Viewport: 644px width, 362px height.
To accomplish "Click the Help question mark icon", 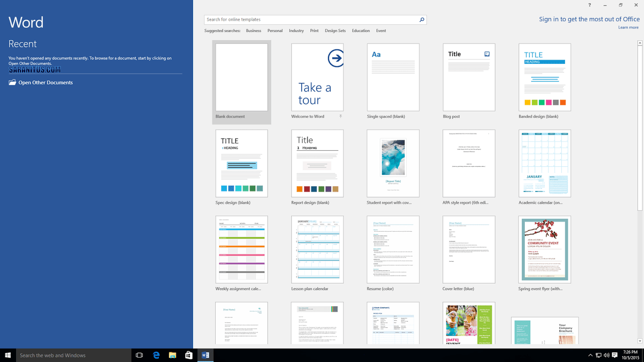I will tap(589, 5).
